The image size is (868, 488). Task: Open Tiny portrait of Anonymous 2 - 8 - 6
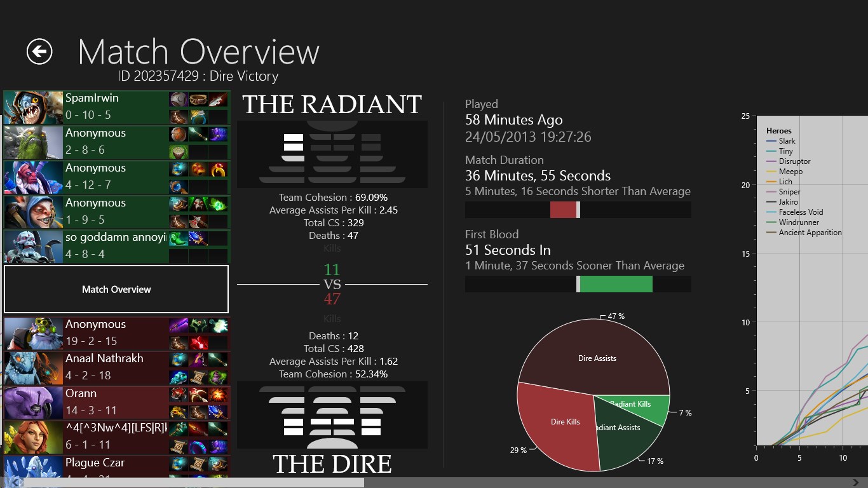tap(33, 142)
